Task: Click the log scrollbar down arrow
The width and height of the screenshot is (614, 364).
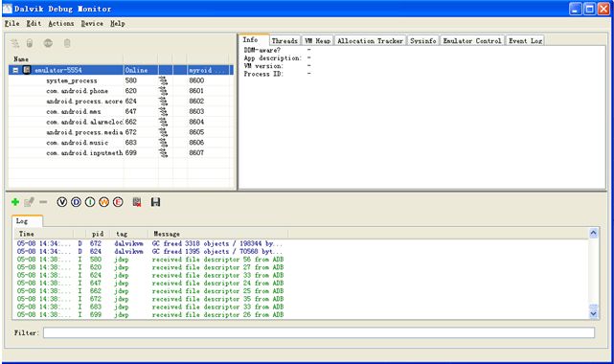Action: click(593, 313)
